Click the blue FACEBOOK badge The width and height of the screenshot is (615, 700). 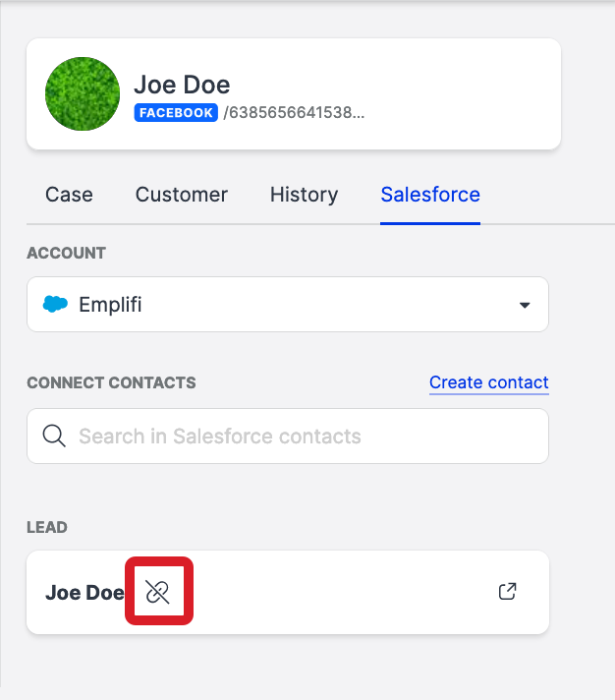coord(176,113)
